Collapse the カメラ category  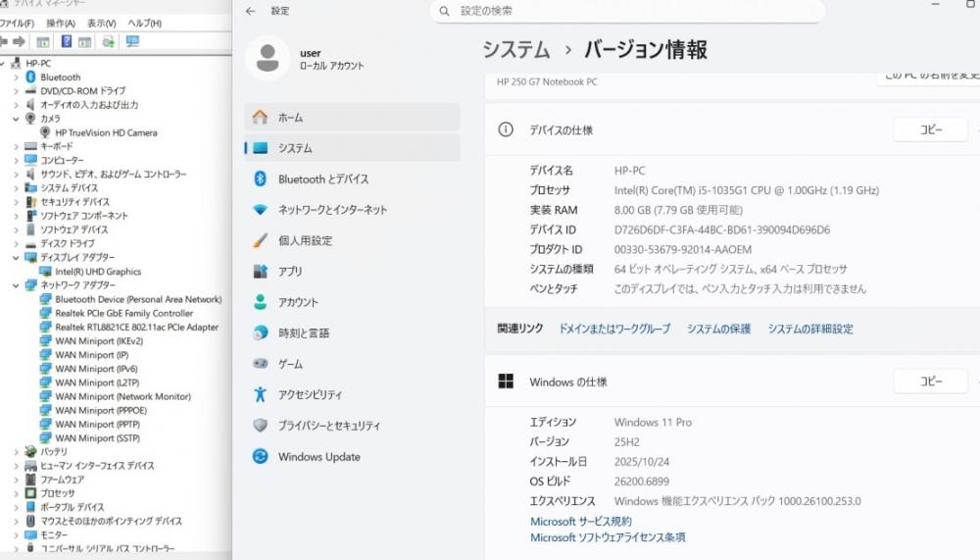tap(16, 119)
